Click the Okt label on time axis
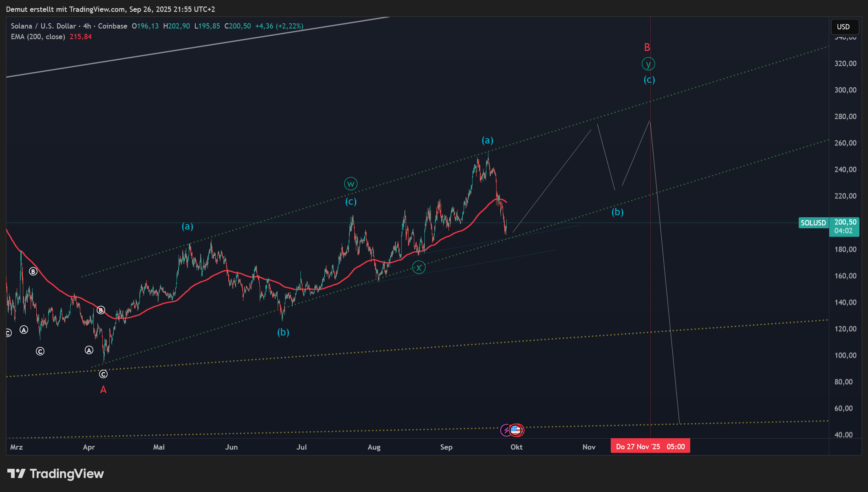The width and height of the screenshot is (868, 492). (516, 447)
